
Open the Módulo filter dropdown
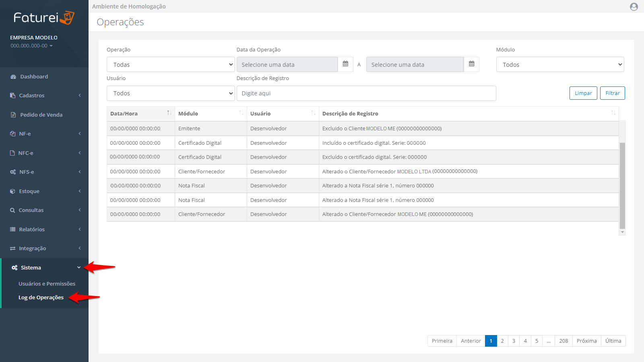tap(560, 64)
